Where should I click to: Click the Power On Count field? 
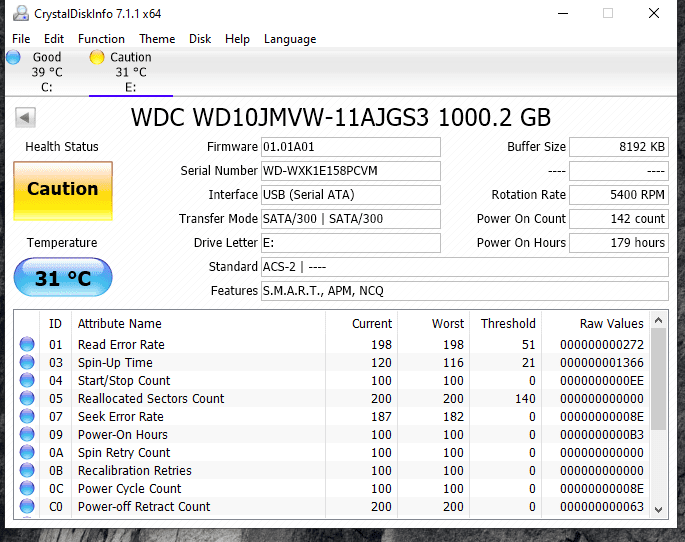tap(619, 219)
